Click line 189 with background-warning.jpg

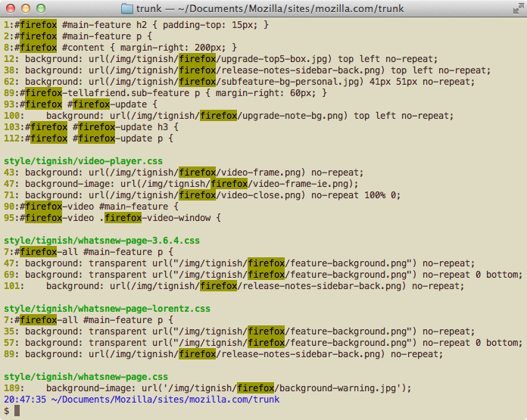pyautogui.click(x=207, y=388)
